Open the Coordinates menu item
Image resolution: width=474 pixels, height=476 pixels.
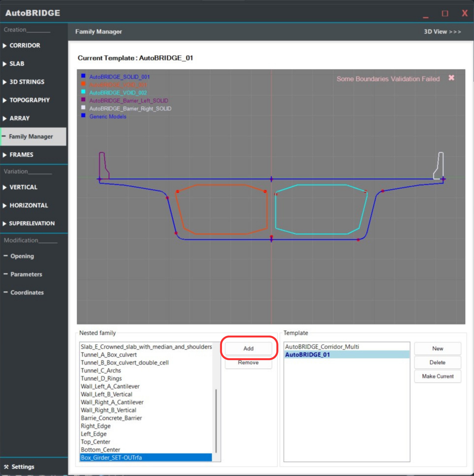tap(27, 293)
